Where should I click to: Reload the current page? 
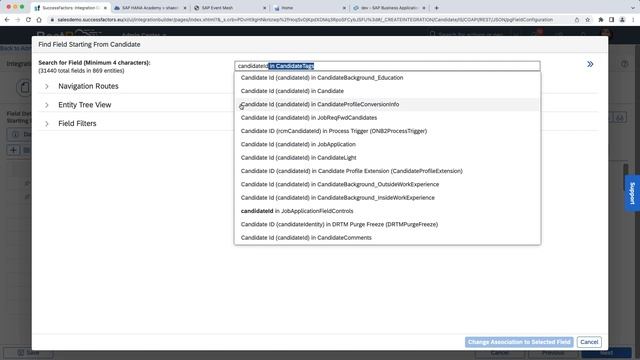coord(28,20)
